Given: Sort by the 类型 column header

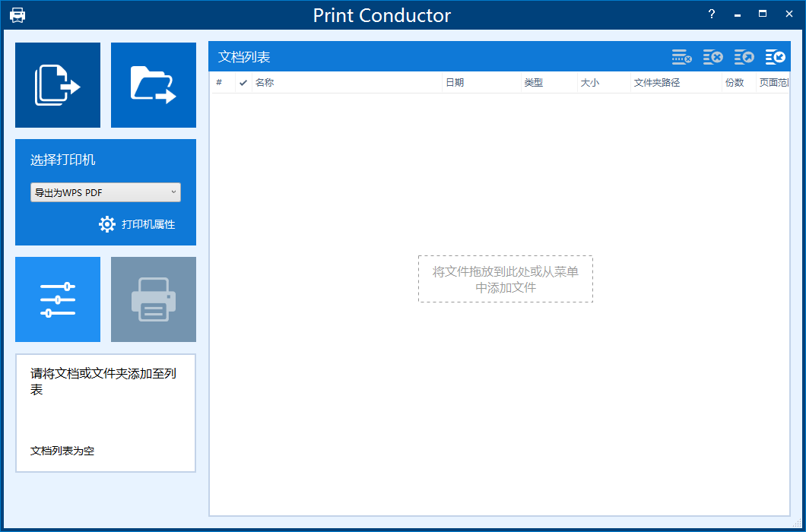Looking at the screenshot, I should tap(550, 83).
